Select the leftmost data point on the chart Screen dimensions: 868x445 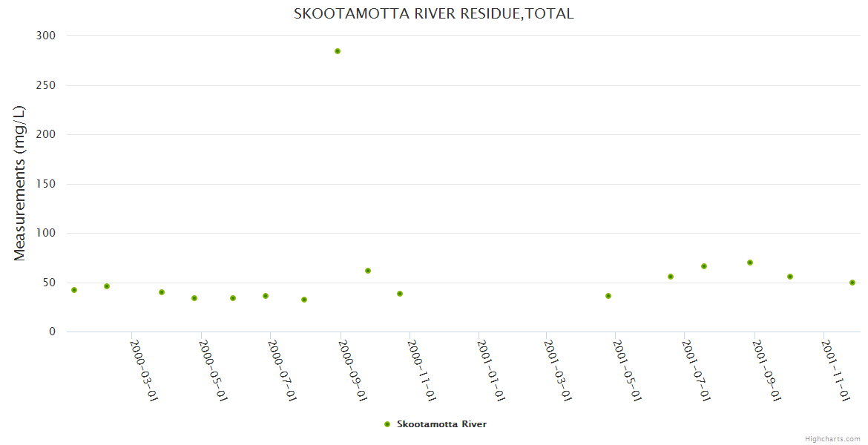coord(74,290)
